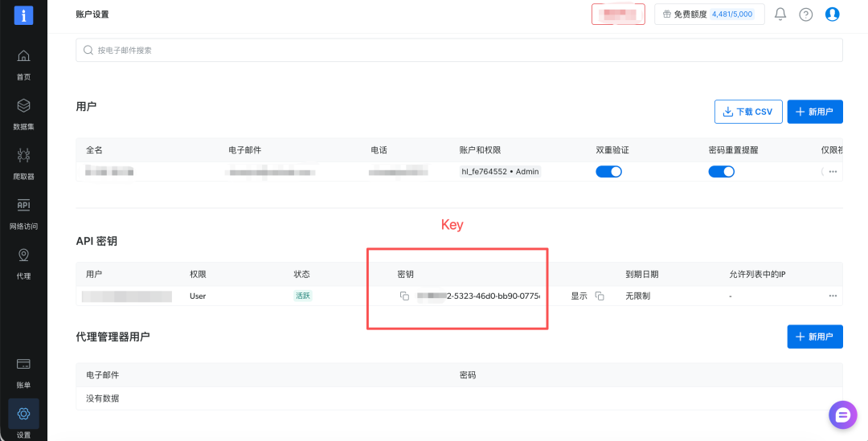Click the 允许列表中的IP column header
This screenshot has width=868, height=441.
(x=758, y=274)
